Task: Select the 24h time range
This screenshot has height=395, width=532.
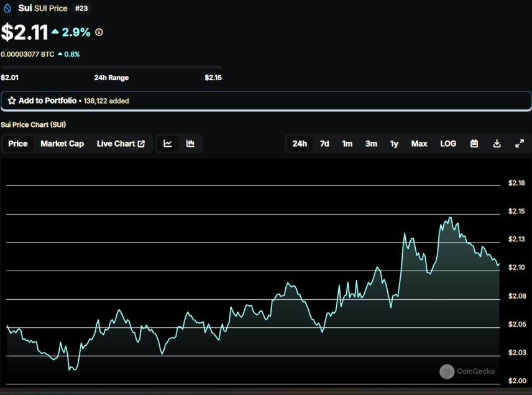Action: click(x=300, y=144)
